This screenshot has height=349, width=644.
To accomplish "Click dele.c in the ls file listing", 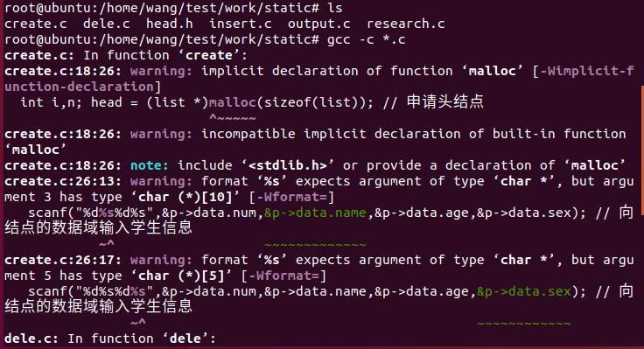I will point(107,24).
